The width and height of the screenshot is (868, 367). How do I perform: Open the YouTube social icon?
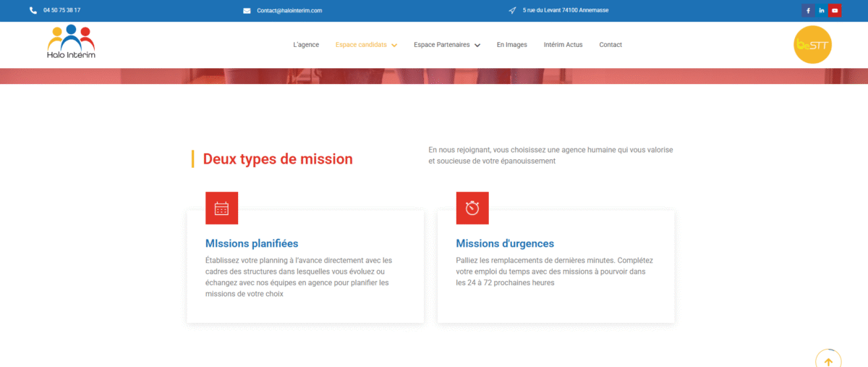tap(835, 10)
